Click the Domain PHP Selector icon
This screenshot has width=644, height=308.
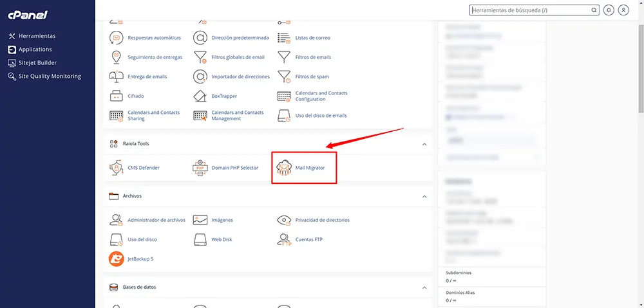200,168
